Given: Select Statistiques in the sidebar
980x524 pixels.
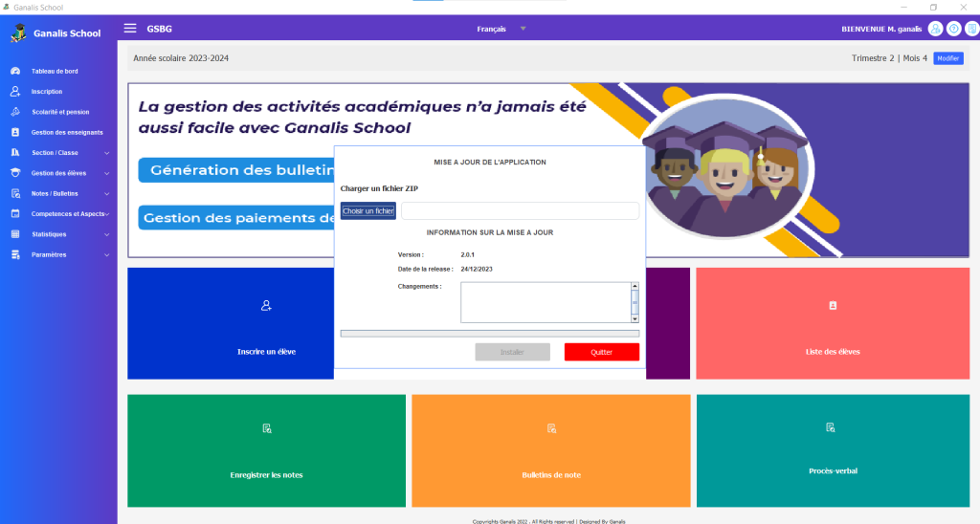Looking at the screenshot, I should pyautogui.click(x=49, y=234).
